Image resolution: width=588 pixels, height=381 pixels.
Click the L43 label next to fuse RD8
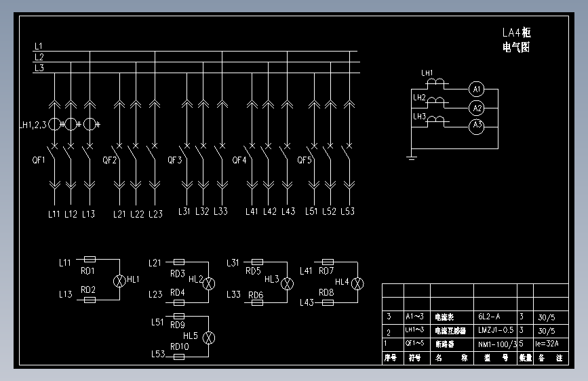[307, 302]
